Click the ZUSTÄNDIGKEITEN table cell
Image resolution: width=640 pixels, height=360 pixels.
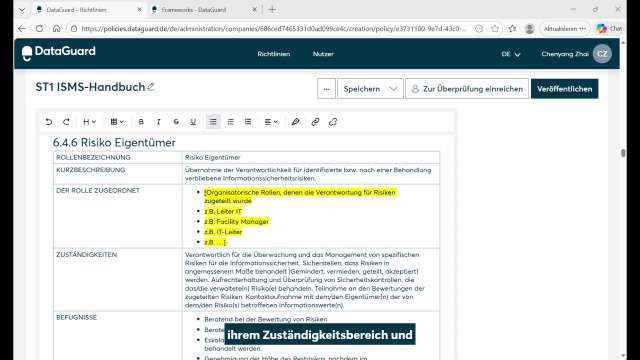tap(118, 280)
